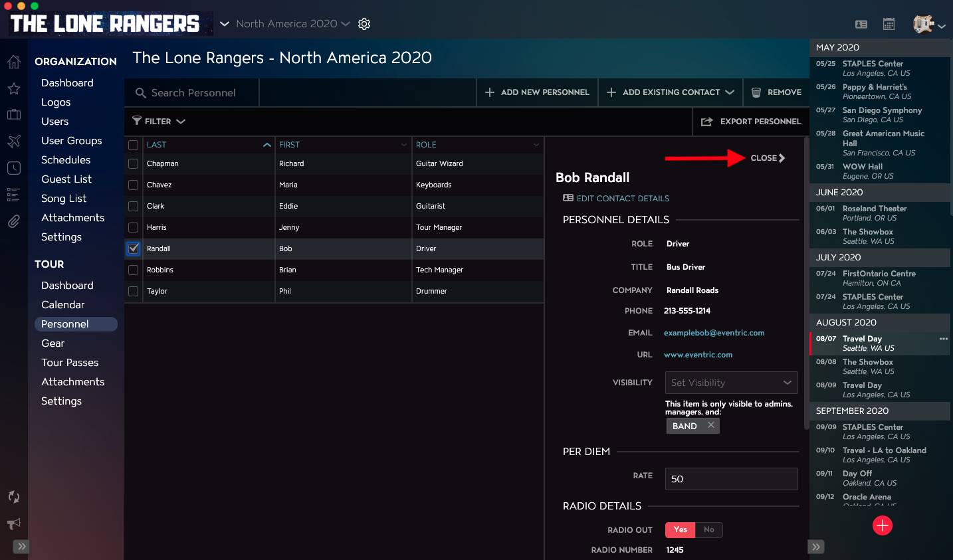Open Add Existing Contact dropdown
The height and width of the screenshot is (560, 953).
pos(671,92)
